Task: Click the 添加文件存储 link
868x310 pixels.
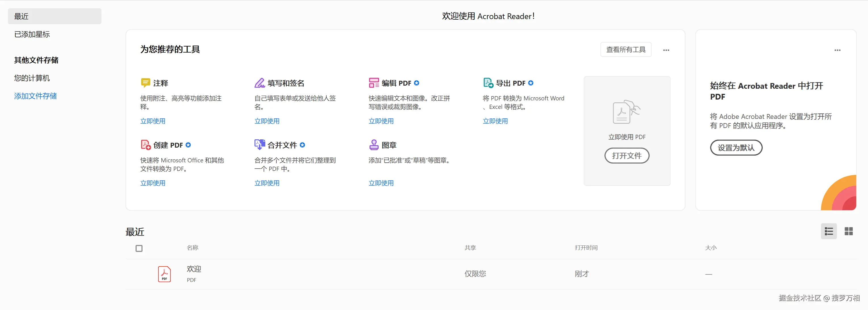Action: click(36, 96)
